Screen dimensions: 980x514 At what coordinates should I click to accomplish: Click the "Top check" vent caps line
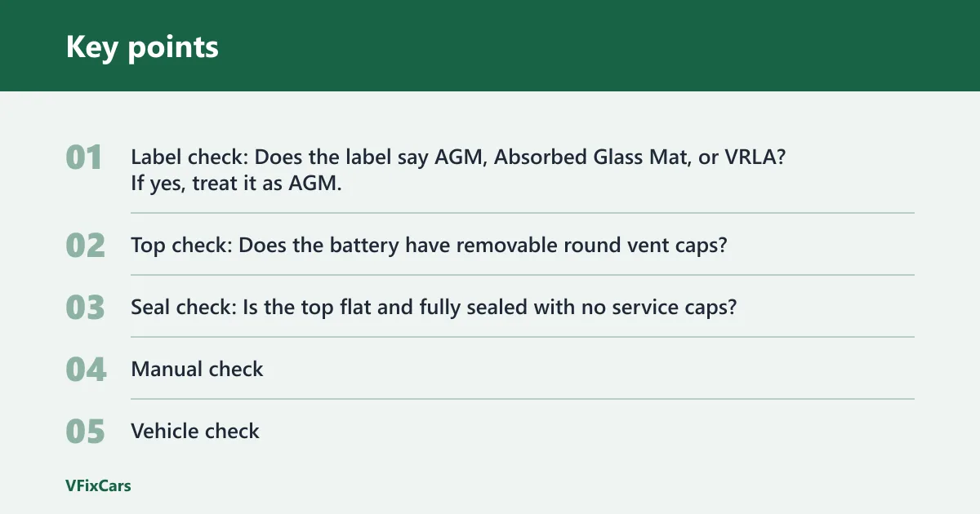[429, 245]
